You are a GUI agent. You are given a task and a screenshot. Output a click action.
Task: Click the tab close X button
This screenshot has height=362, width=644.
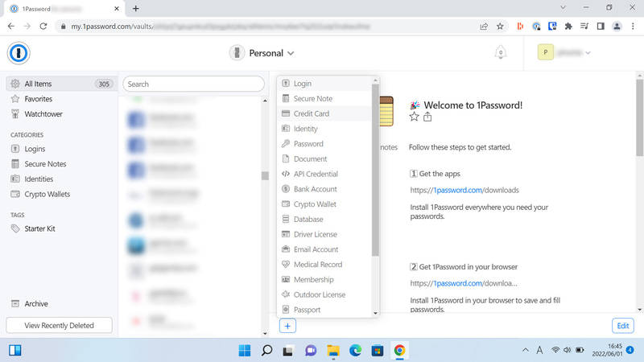click(x=117, y=9)
